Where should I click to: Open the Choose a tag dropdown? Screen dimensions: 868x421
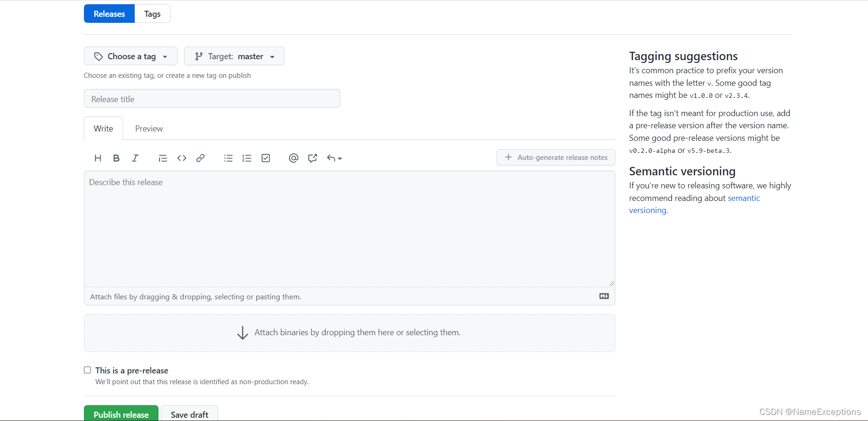point(131,56)
